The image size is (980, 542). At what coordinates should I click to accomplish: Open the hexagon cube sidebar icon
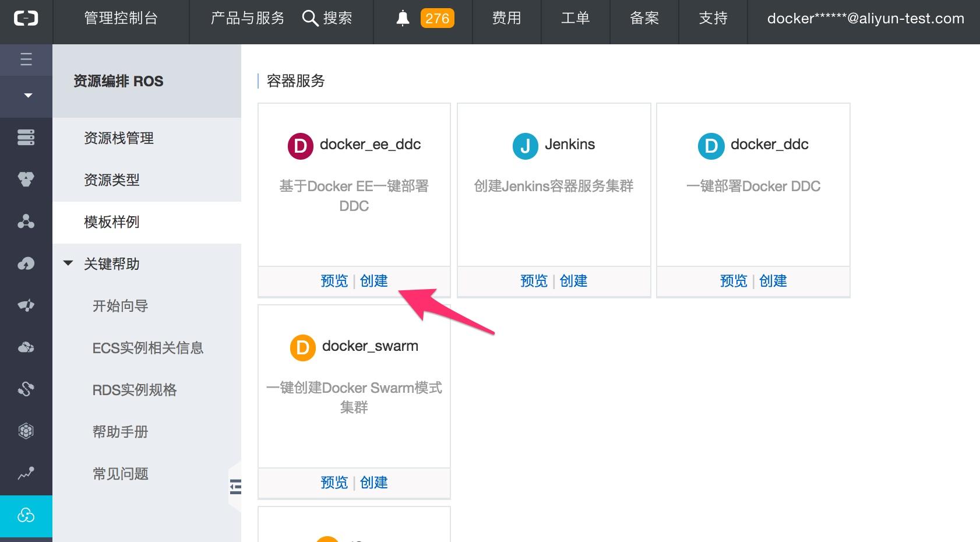[26, 431]
